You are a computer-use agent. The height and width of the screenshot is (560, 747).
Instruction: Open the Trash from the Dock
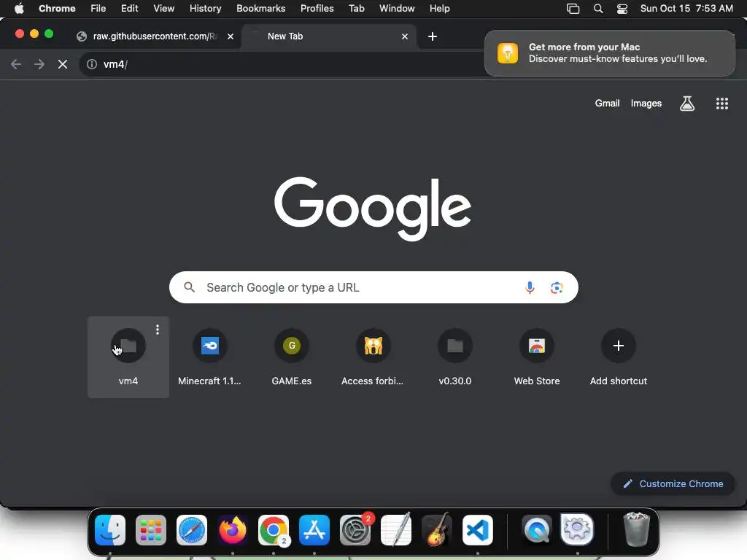pos(636,529)
